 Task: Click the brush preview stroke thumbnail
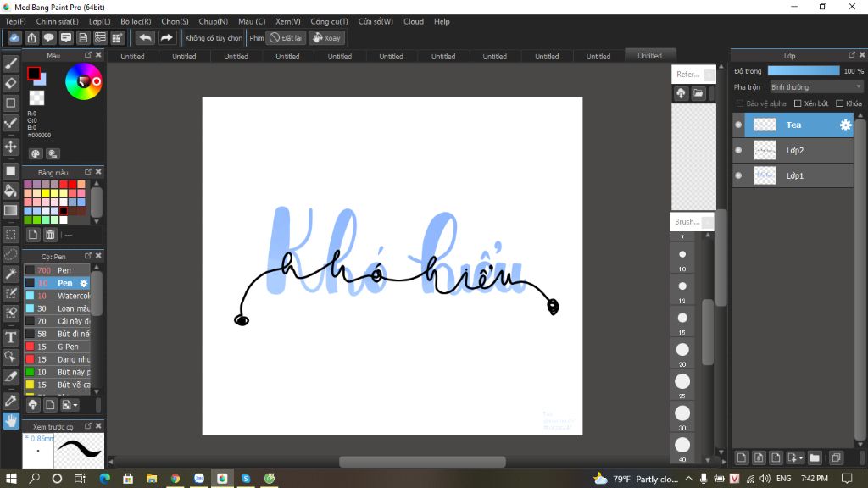point(79,451)
